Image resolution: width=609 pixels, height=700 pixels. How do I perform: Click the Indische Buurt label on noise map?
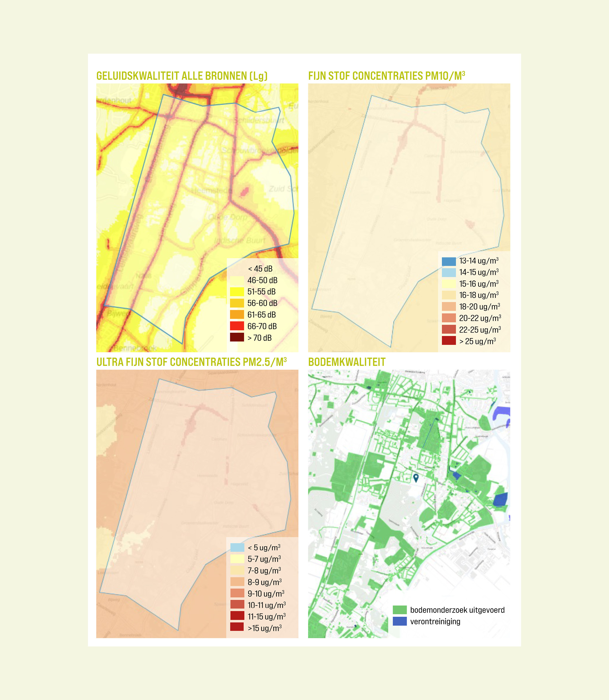[240, 240]
